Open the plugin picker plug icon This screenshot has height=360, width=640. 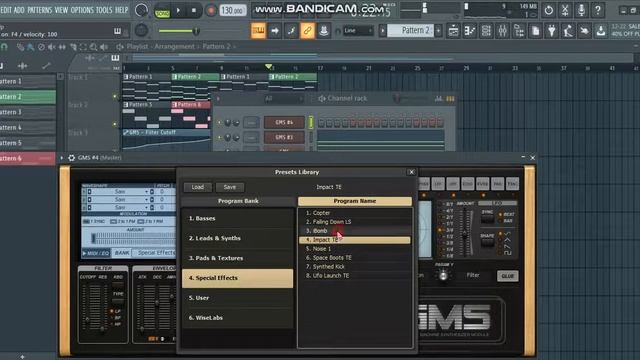[551, 31]
